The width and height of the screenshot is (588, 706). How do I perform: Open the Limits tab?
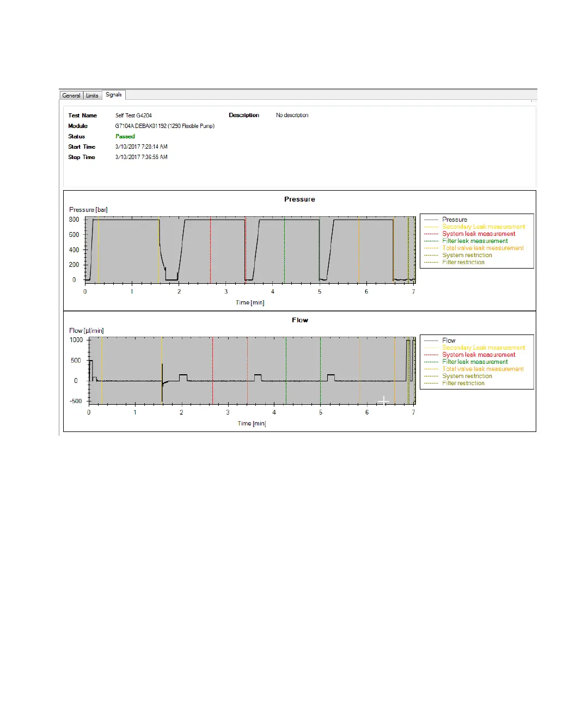click(x=92, y=95)
